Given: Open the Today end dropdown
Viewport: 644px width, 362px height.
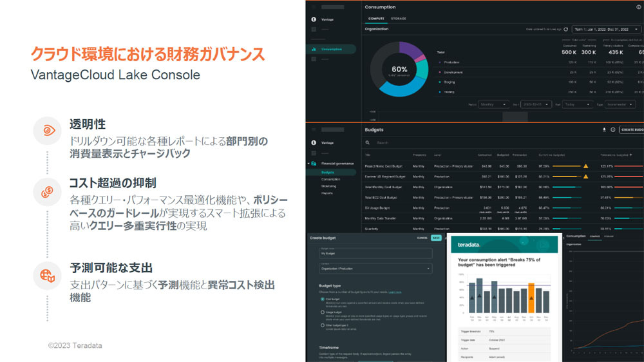Looking at the screenshot, I should pyautogui.click(x=578, y=104).
